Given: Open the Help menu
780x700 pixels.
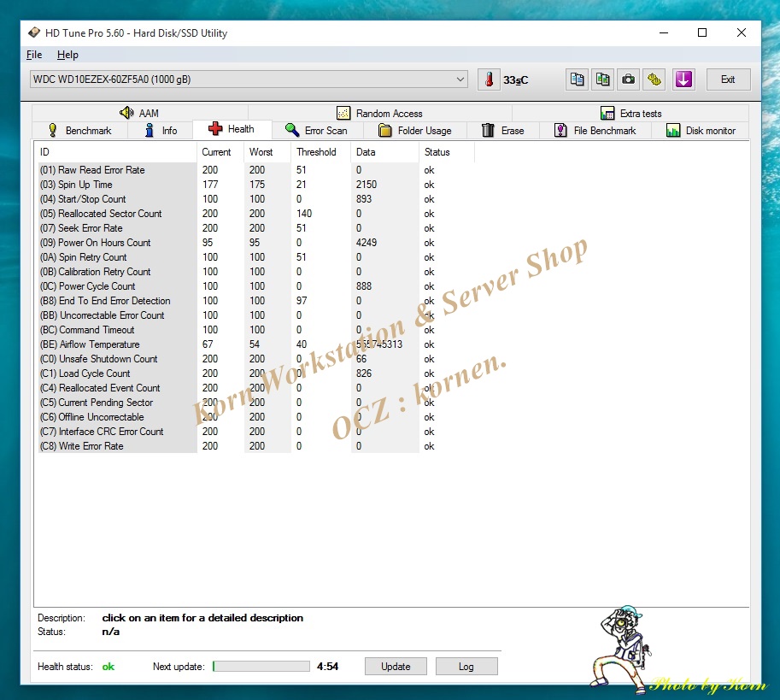Looking at the screenshot, I should 67,55.
